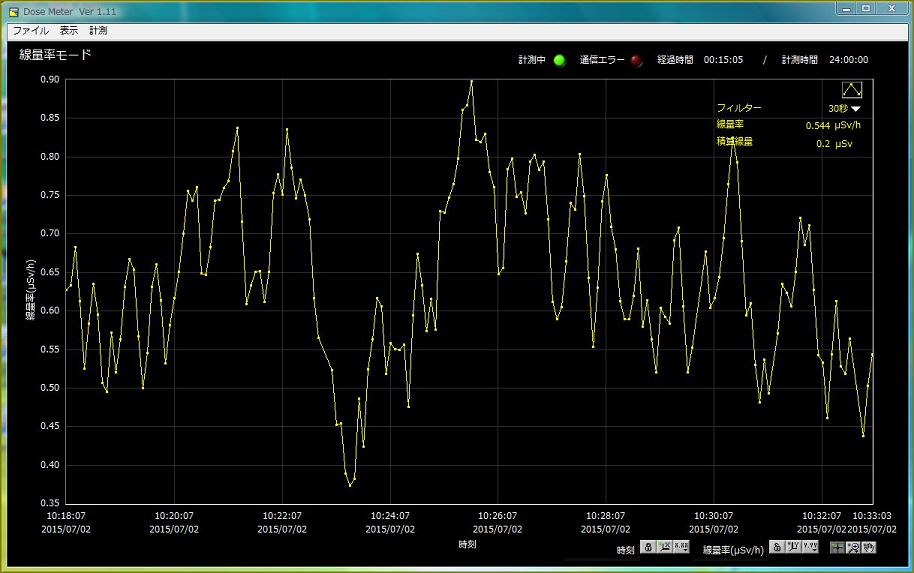This screenshot has width=914, height=573.
Task: Select the crosshair cursor tool
Action: 838,547
